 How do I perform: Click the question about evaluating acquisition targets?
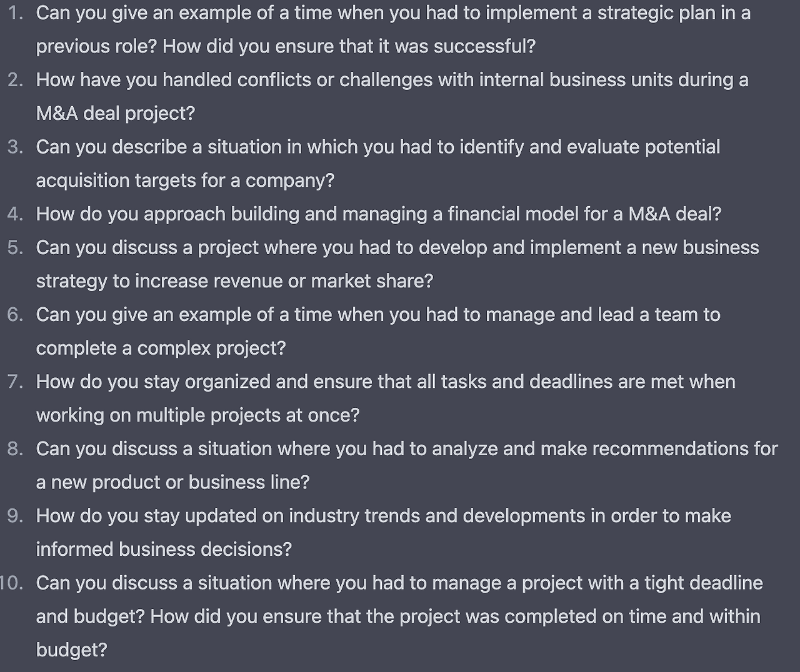(377, 147)
